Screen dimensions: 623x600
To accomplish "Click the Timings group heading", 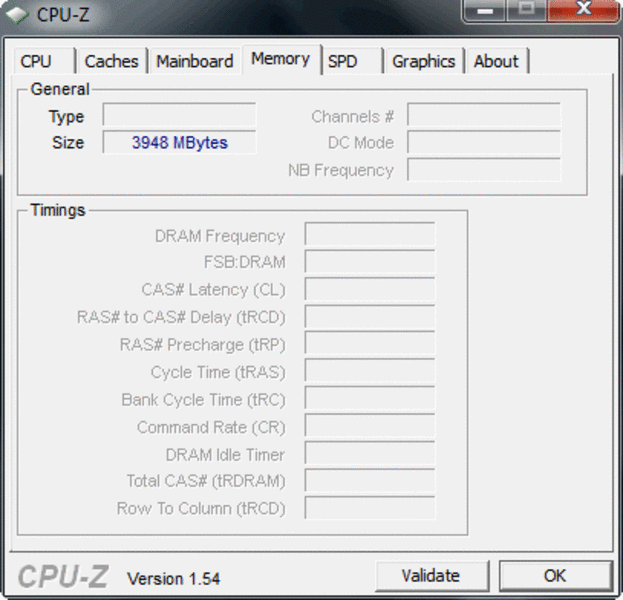I will click(x=58, y=210).
